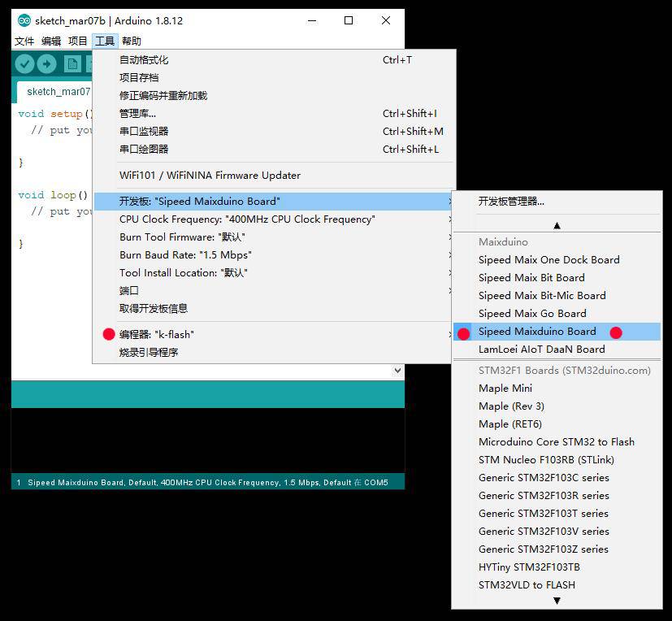The width and height of the screenshot is (672, 621).
Task: Select Sipeed Maix Bit-Mic Board
Action: pyautogui.click(x=557, y=296)
